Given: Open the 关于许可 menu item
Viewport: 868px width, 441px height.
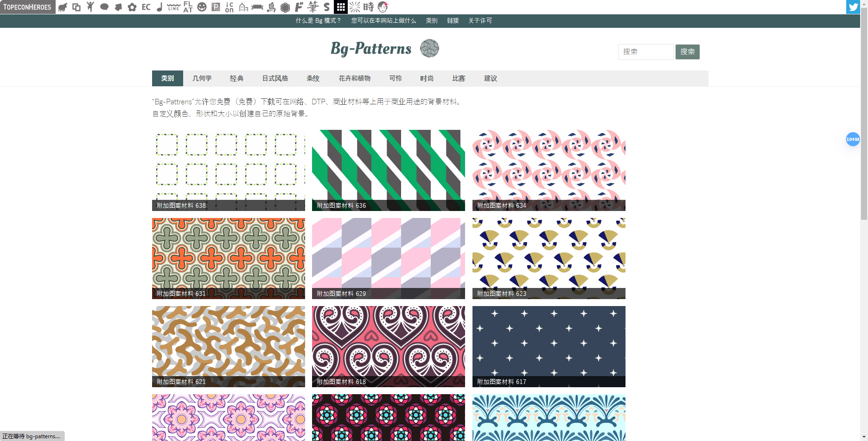Looking at the screenshot, I should point(479,20).
